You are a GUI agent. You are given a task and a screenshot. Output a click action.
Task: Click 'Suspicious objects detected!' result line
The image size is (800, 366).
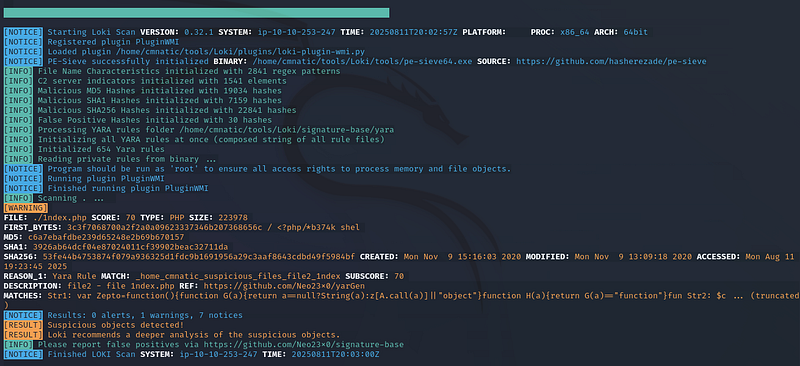115,325
